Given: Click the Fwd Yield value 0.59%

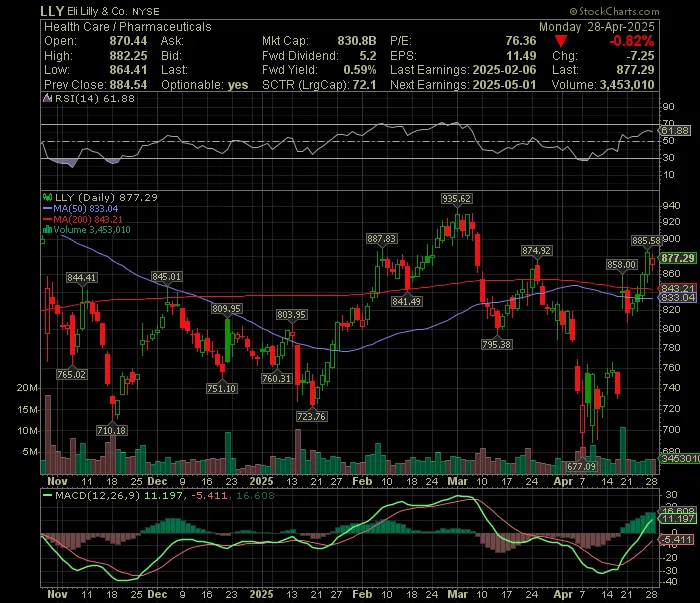Looking at the screenshot, I should pyautogui.click(x=360, y=70).
